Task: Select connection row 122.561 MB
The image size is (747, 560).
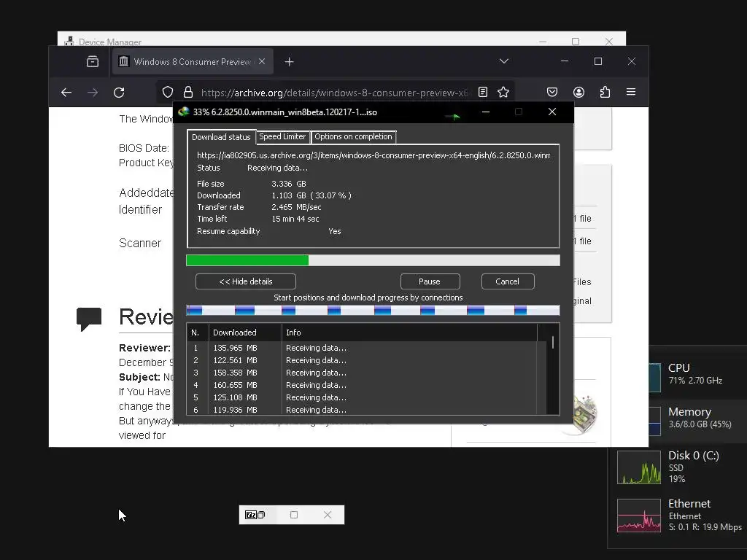Action: pyautogui.click(x=367, y=360)
